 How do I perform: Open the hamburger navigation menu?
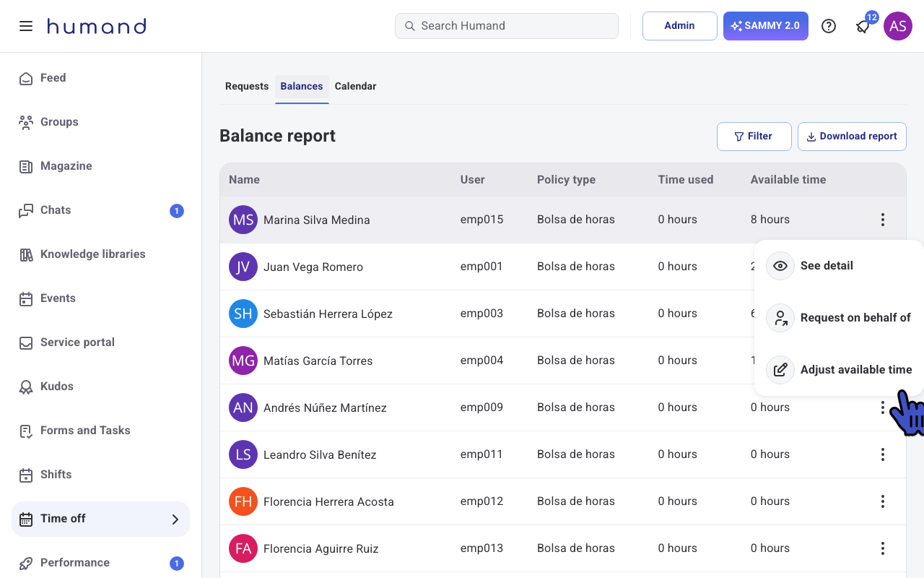(x=26, y=26)
